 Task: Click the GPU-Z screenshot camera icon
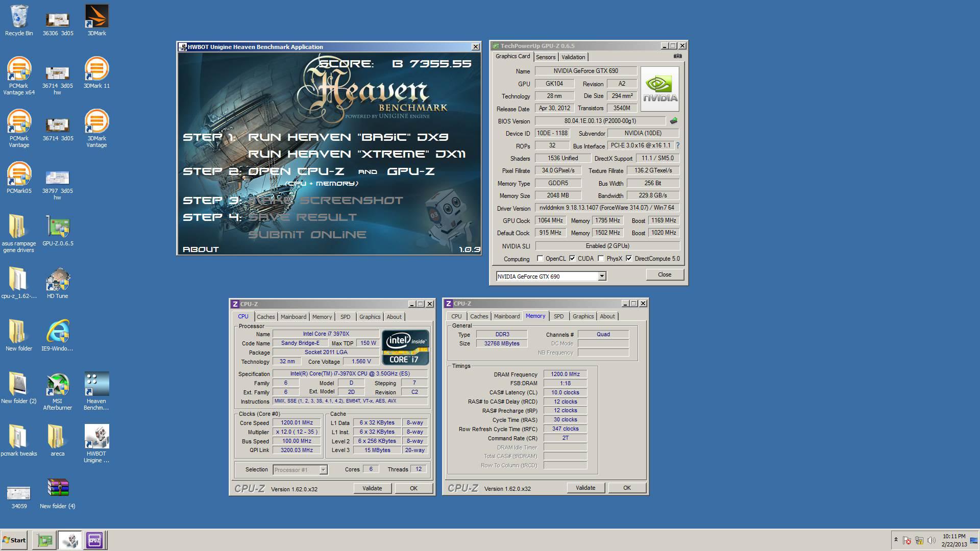pyautogui.click(x=678, y=57)
